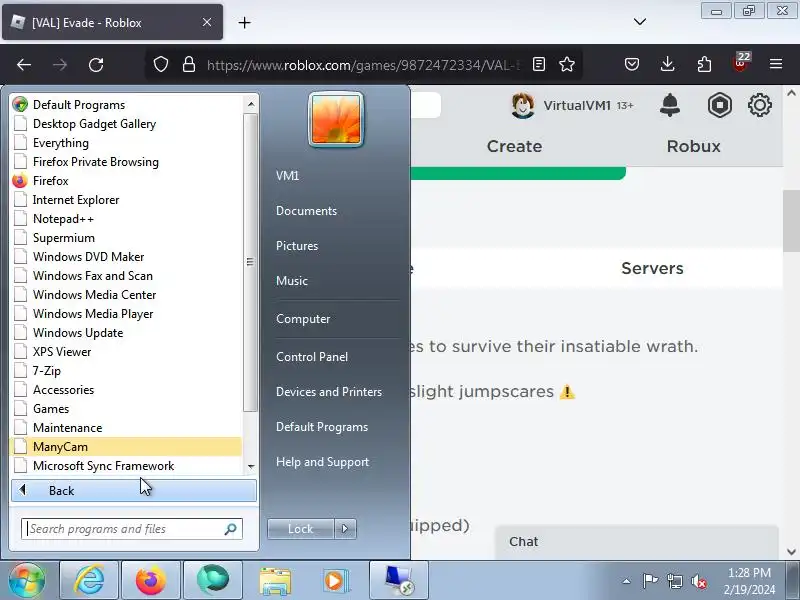Bookmark this page with star icon
The height and width of the screenshot is (600, 800).
point(567,64)
